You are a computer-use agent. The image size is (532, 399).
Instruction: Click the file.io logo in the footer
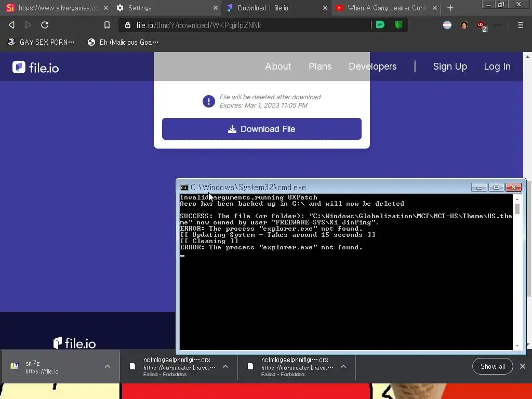75,343
